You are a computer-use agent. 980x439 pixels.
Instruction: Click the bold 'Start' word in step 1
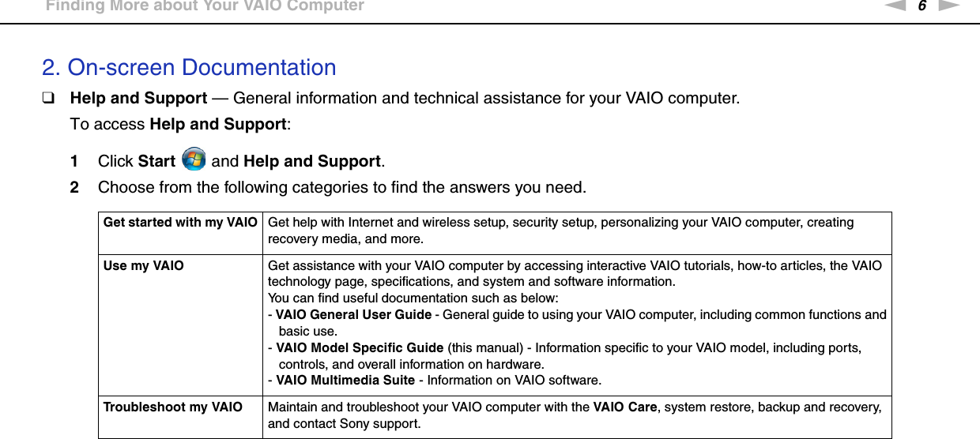[x=156, y=161]
